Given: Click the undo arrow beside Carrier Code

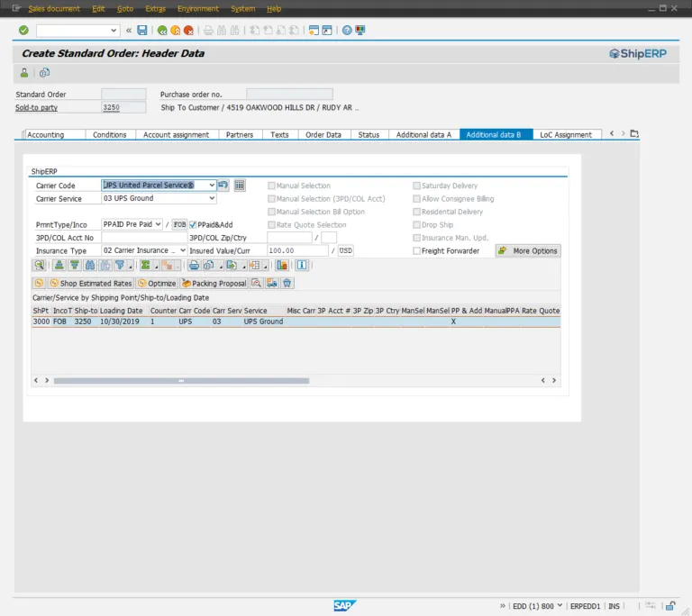Looking at the screenshot, I should pyautogui.click(x=223, y=185).
